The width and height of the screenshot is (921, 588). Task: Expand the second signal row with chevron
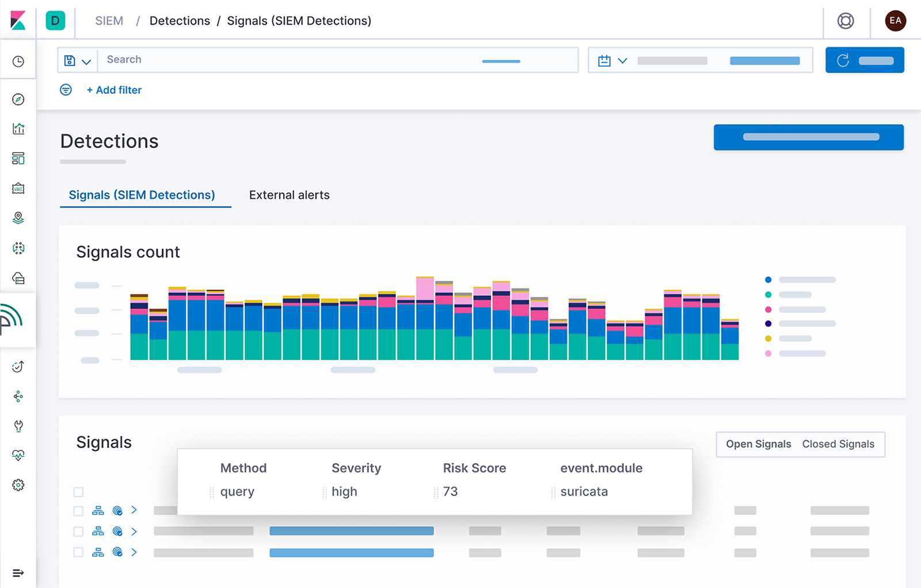click(134, 532)
